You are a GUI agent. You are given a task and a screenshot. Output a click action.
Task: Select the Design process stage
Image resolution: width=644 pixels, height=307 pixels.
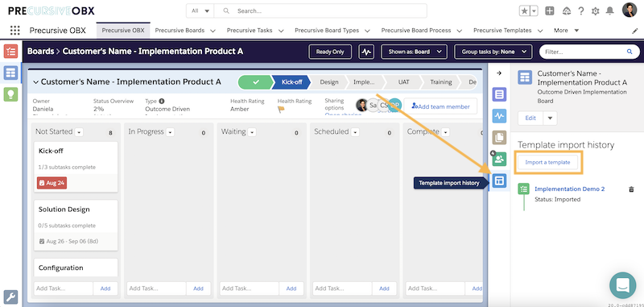(329, 82)
